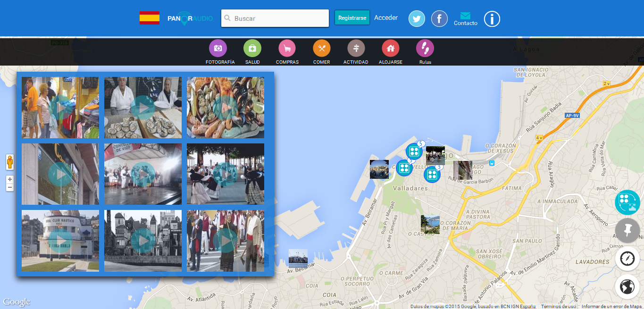Image resolution: width=644 pixels, height=309 pixels.
Task: Switch language via the Spanish flag
Action: [149, 18]
